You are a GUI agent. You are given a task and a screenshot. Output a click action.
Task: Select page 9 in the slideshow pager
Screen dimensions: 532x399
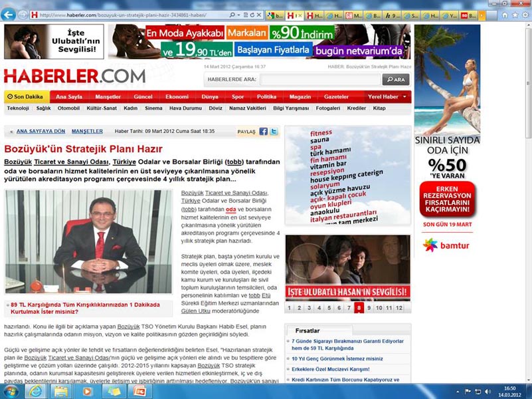click(x=369, y=308)
